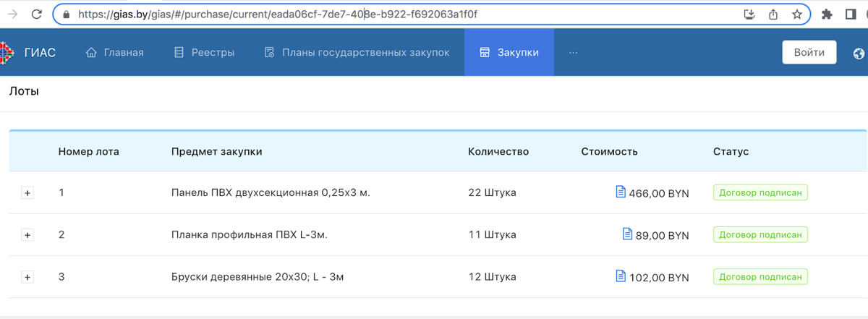Viewport: 868px width, 319px height.
Task: Click the install app icon in address bar
Action: click(x=749, y=14)
